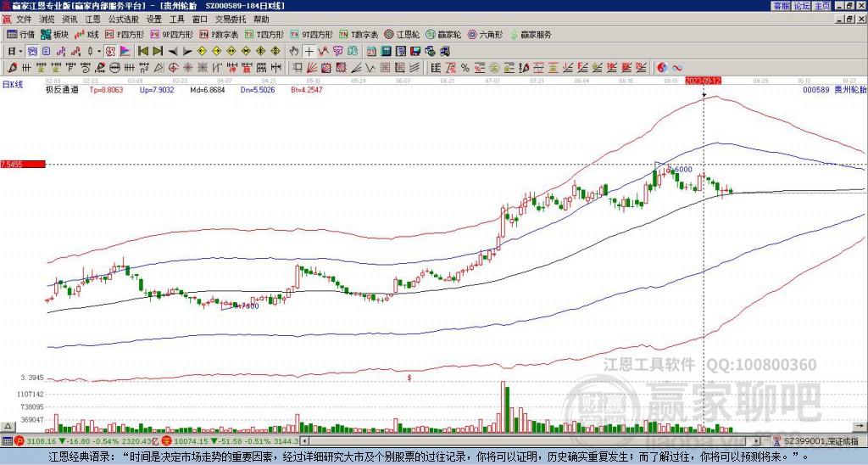
Task: Open the 9P四方形 tool
Action: pos(171,34)
